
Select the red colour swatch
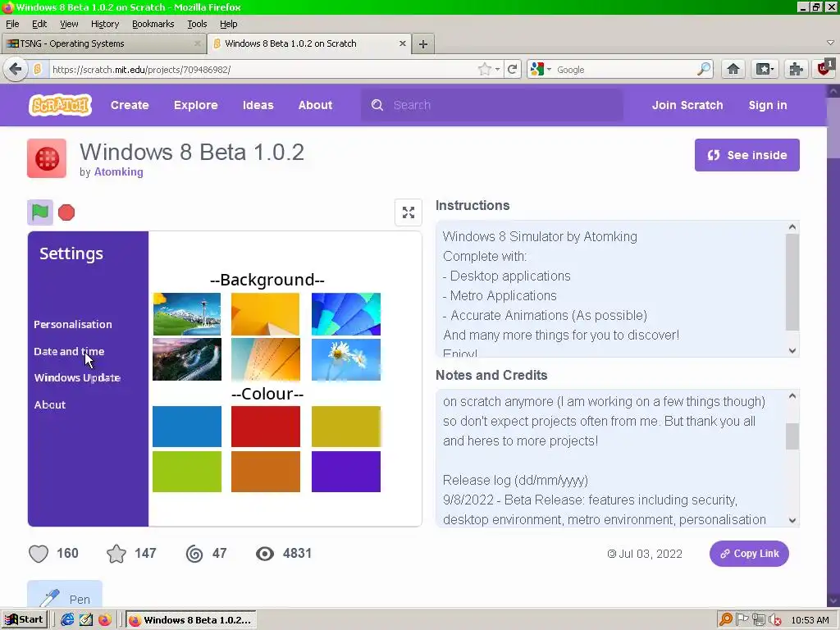point(266,427)
